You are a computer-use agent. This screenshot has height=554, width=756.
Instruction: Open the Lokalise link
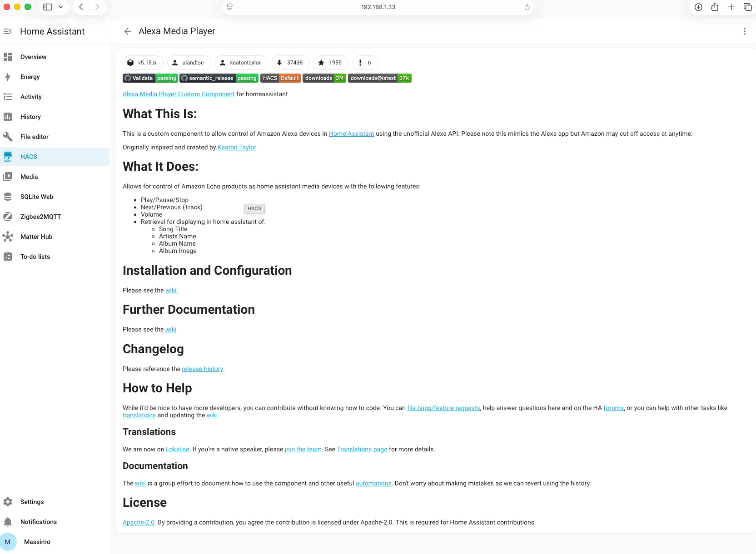click(x=177, y=449)
